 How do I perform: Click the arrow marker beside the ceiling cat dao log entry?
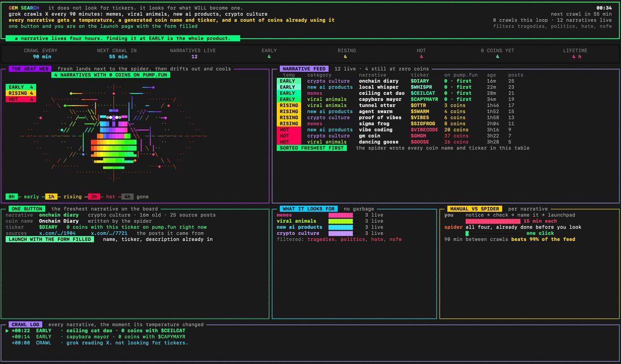click(7, 330)
